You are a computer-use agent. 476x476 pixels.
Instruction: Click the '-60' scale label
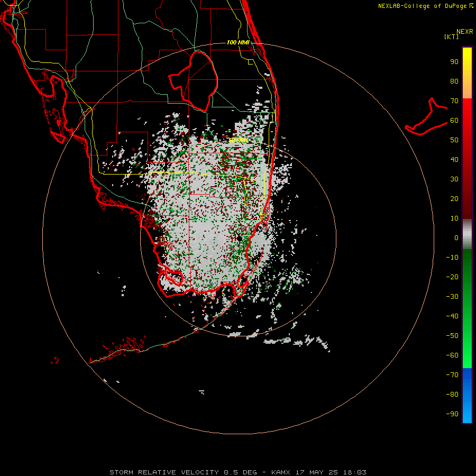coord(452,355)
